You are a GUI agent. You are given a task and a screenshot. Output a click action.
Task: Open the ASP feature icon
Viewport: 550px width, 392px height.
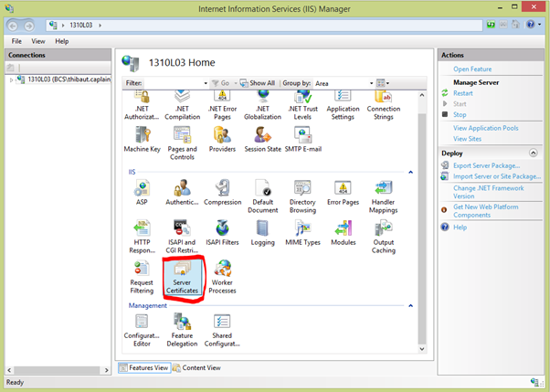[142, 192]
